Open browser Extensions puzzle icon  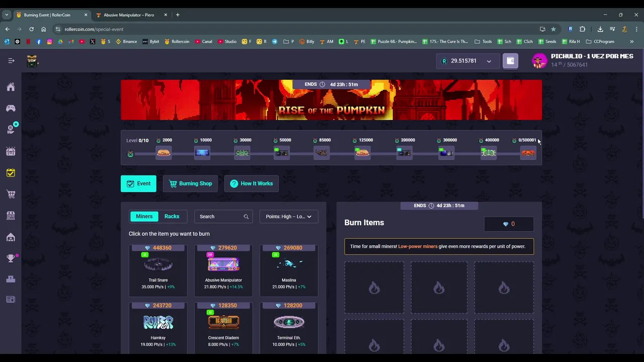click(x=583, y=29)
